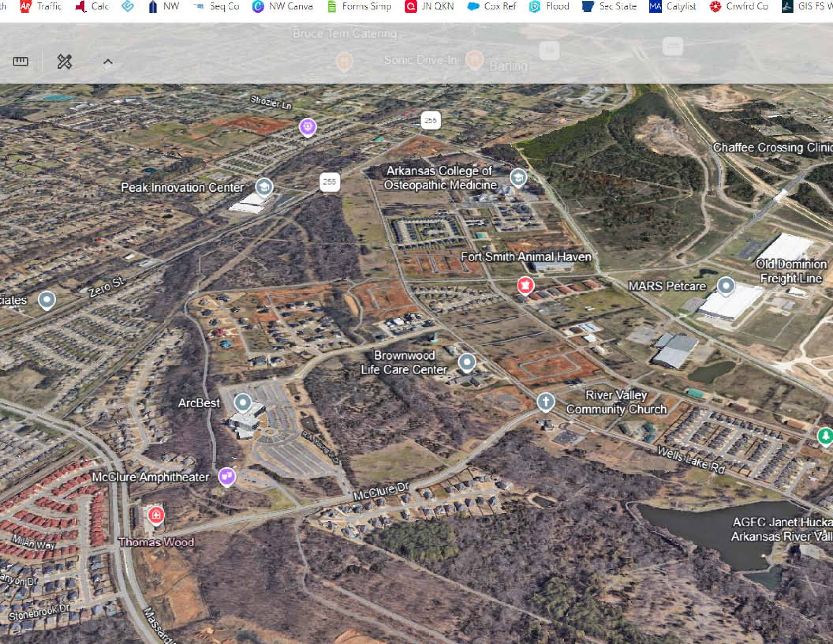Click the Brownwood Life Care Center pin
Viewport: 833px width, 644px height.
pyautogui.click(x=467, y=362)
